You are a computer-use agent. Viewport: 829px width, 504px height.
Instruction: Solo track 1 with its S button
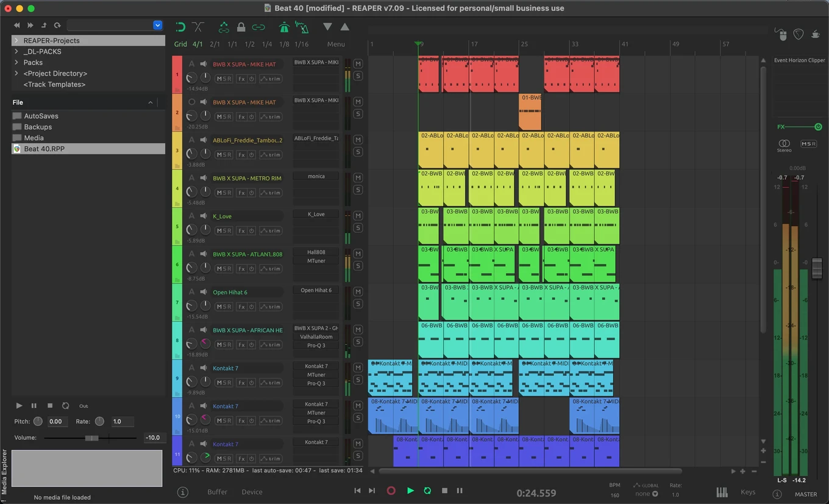[358, 76]
